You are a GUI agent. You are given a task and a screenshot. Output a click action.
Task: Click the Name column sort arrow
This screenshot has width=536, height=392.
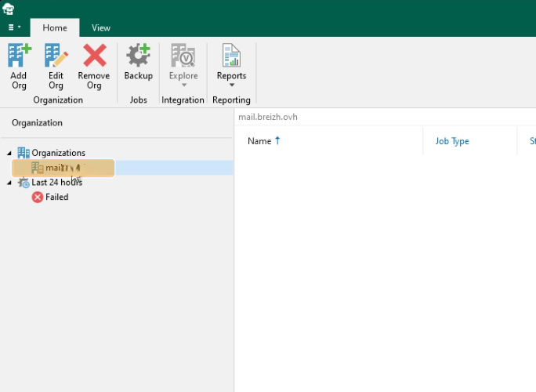[x=277, y=140]
